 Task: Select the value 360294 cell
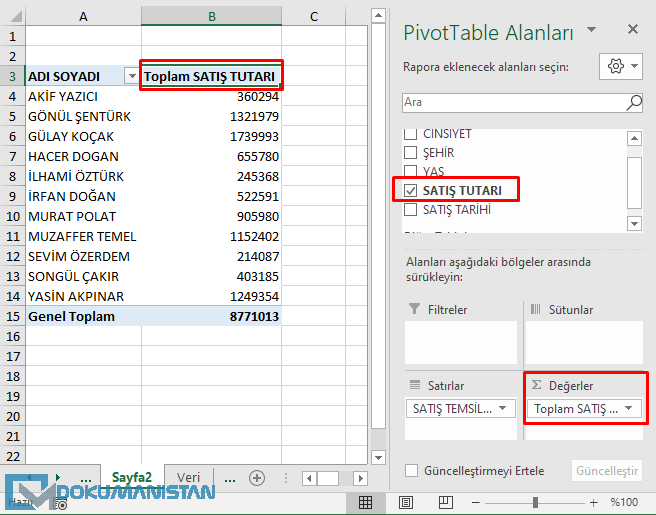point(211,96)
